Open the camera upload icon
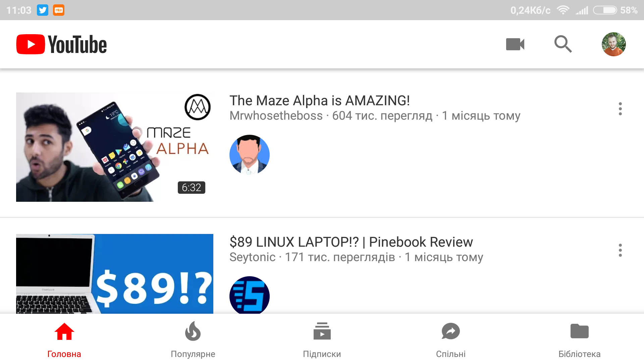Screen dimensions: 644x362 coord(515,44)
